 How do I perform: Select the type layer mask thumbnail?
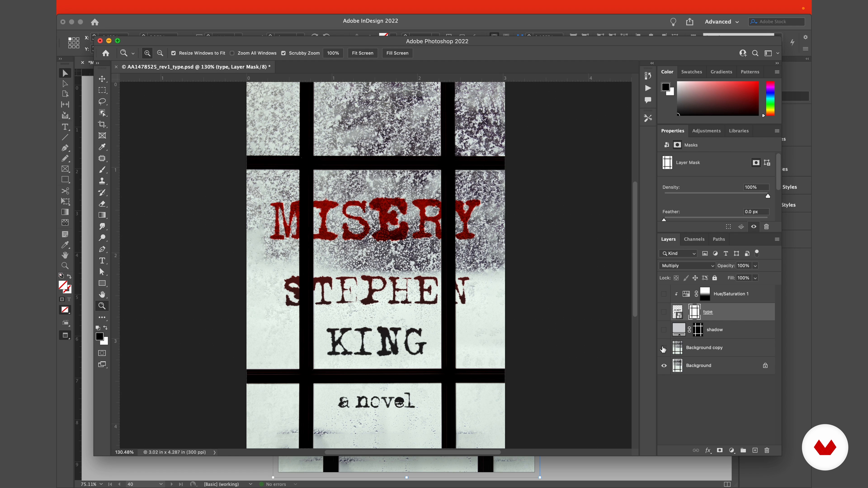tap(694, 312)
